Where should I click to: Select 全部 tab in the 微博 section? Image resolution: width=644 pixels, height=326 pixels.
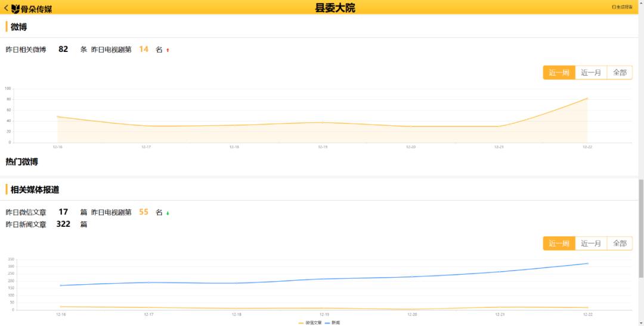620,73
